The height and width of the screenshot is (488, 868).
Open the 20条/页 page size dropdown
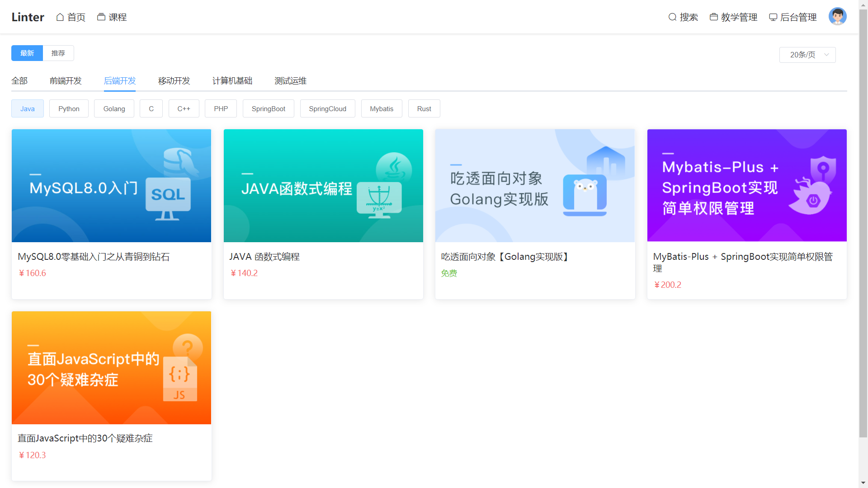(x=803, y=55)
